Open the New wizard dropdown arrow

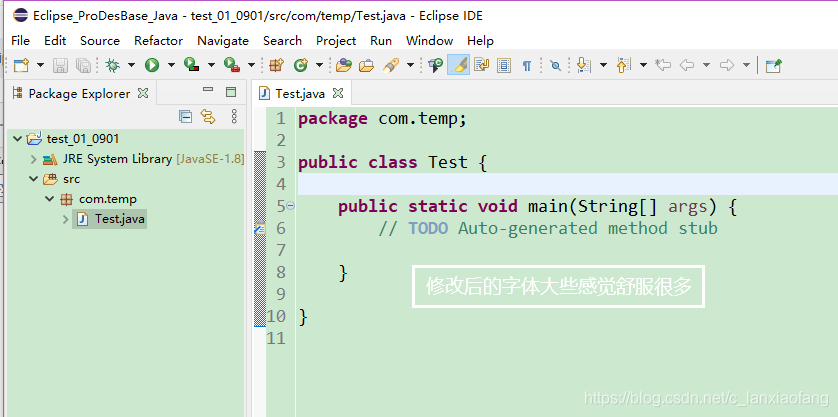pyautogui.click(x=40, y=65)
